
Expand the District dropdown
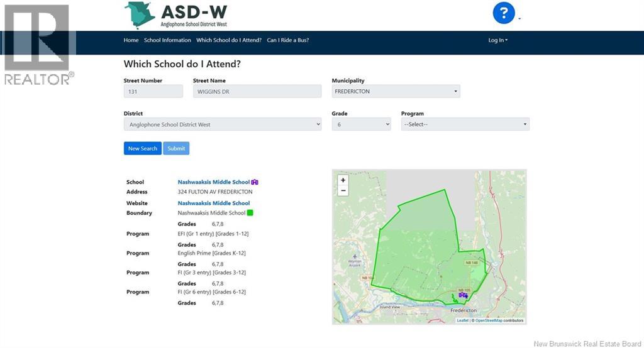click(223, 124)
